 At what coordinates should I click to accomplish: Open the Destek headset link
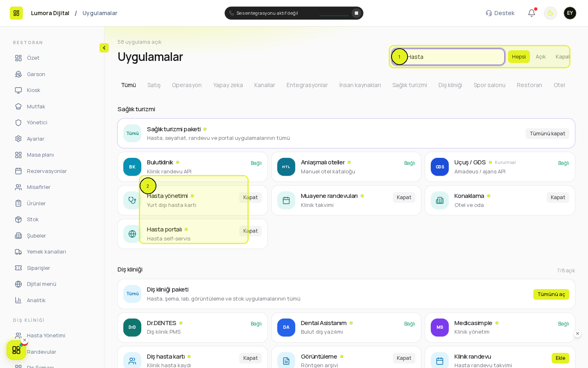tap(500, 13)
